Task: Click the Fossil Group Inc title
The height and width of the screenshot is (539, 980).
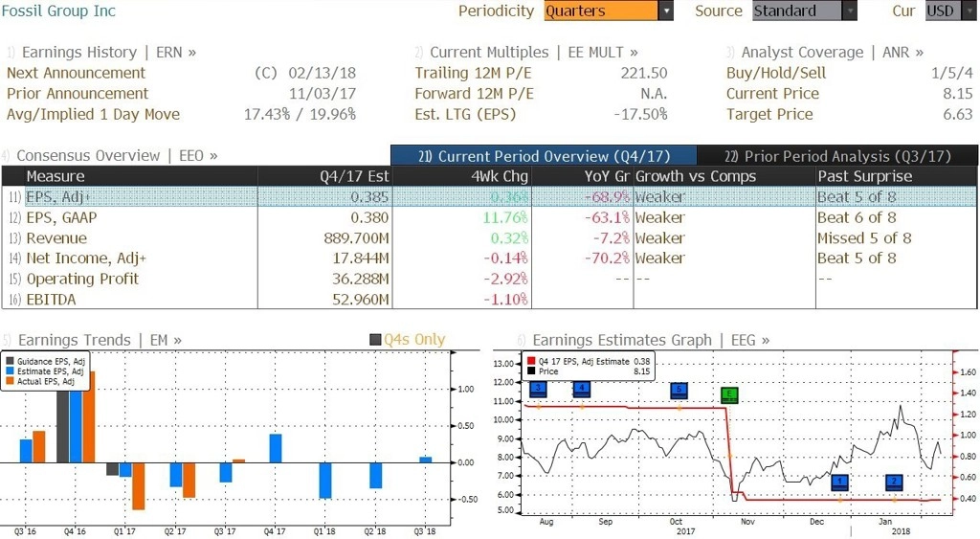Action: click(58, 11)
